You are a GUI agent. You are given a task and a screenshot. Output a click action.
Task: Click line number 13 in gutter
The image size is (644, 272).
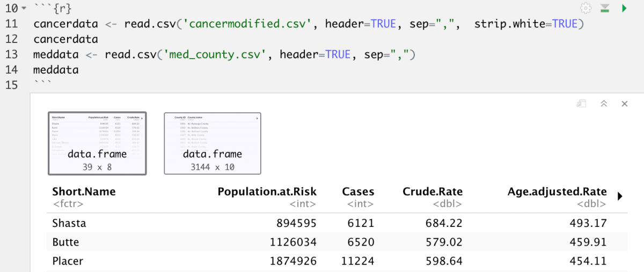click(12, 54)
